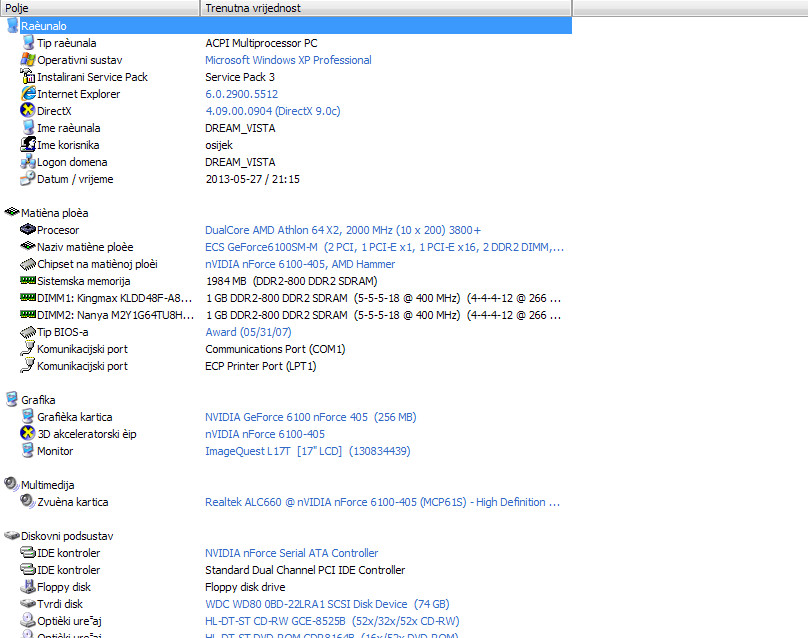
Task: Open the DirectX 9.0c version link
Action: click(x=273, y=111)
